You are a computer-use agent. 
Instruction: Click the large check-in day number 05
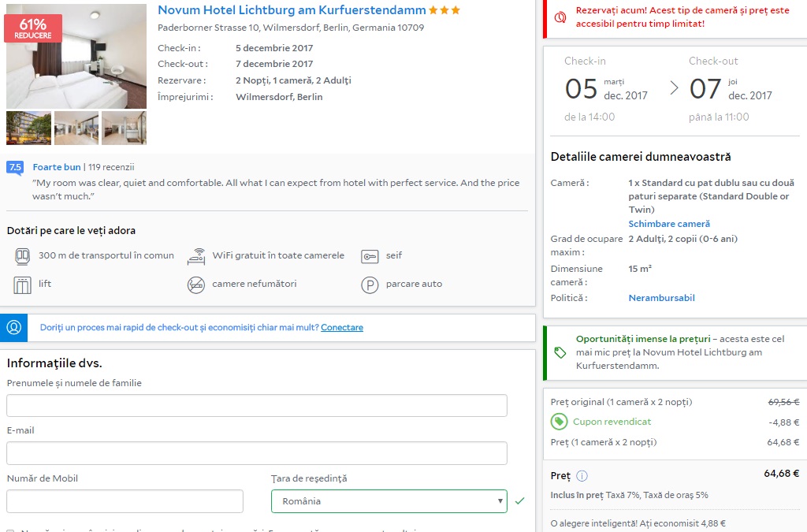(x=581, y=88)
